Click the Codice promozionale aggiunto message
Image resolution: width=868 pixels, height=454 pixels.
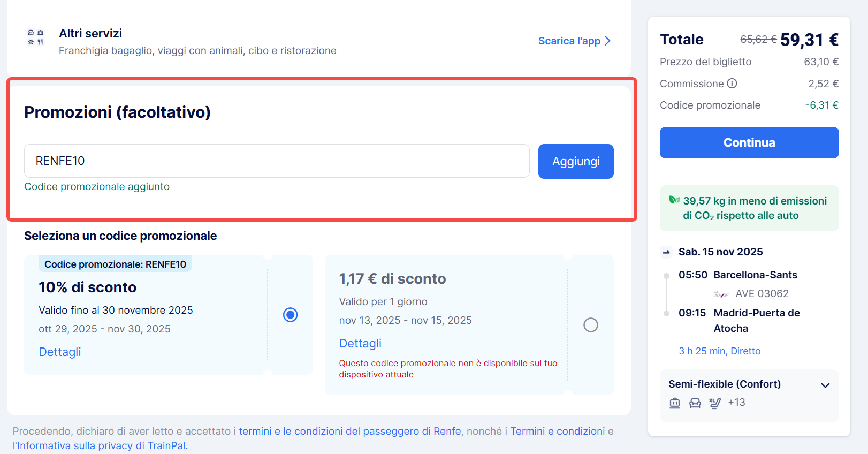(97, 187)
